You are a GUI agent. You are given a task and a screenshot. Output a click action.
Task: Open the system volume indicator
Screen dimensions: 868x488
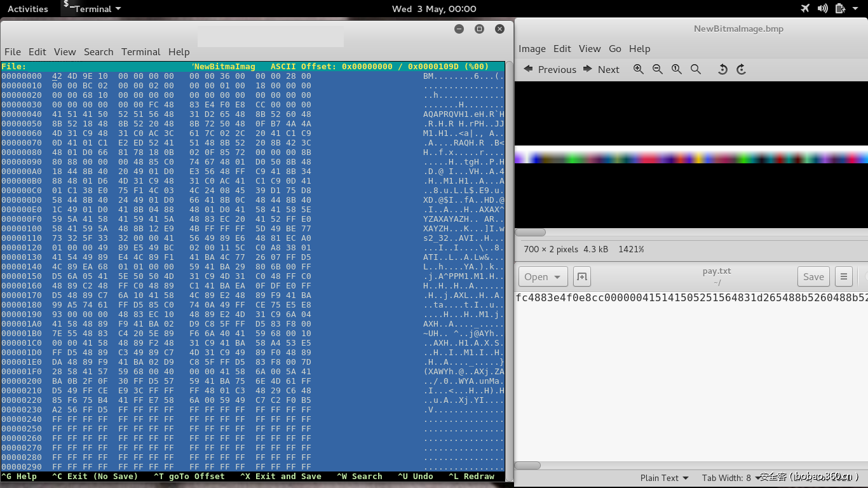coord(823,9)
